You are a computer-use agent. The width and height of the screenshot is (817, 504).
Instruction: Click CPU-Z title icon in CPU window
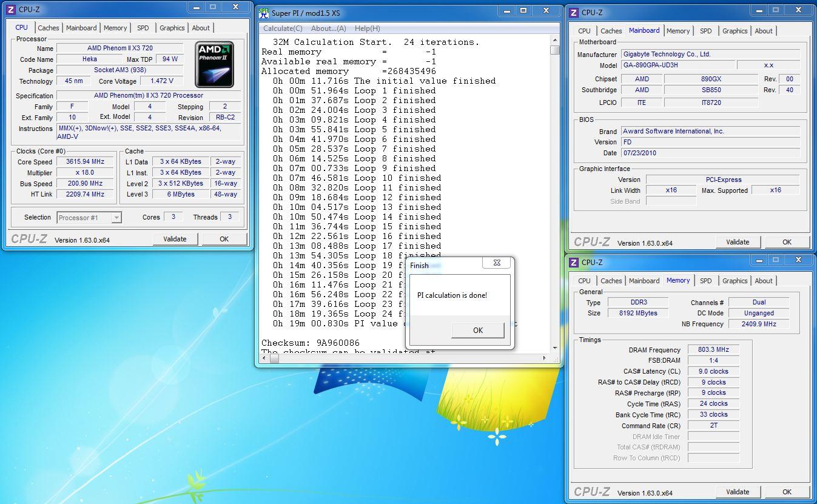(x=11, y=10)
